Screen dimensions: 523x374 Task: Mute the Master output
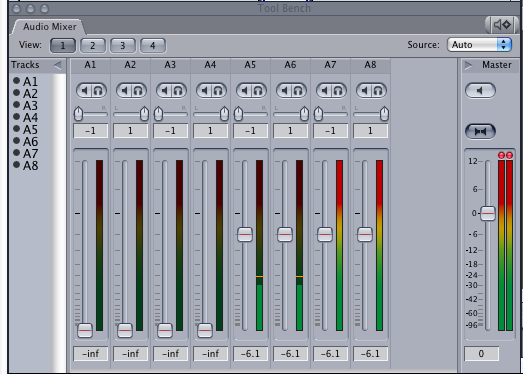pyautogui.click(x=480, y=90)
